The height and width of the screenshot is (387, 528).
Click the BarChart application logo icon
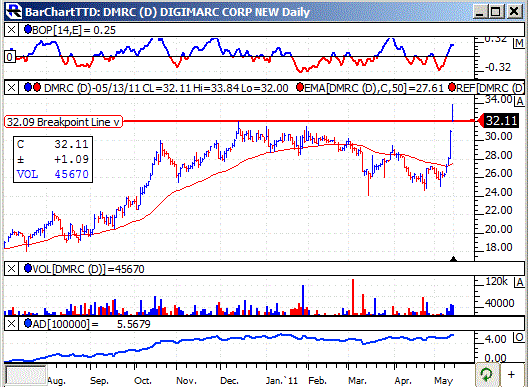coord(14,11)
